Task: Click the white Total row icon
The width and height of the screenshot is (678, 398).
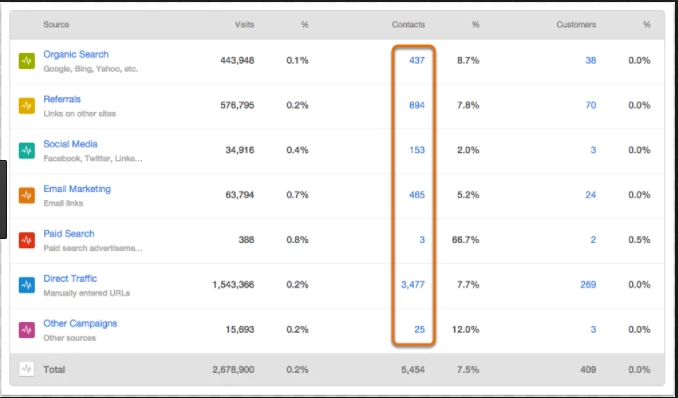Action: (x=26, y=369)
